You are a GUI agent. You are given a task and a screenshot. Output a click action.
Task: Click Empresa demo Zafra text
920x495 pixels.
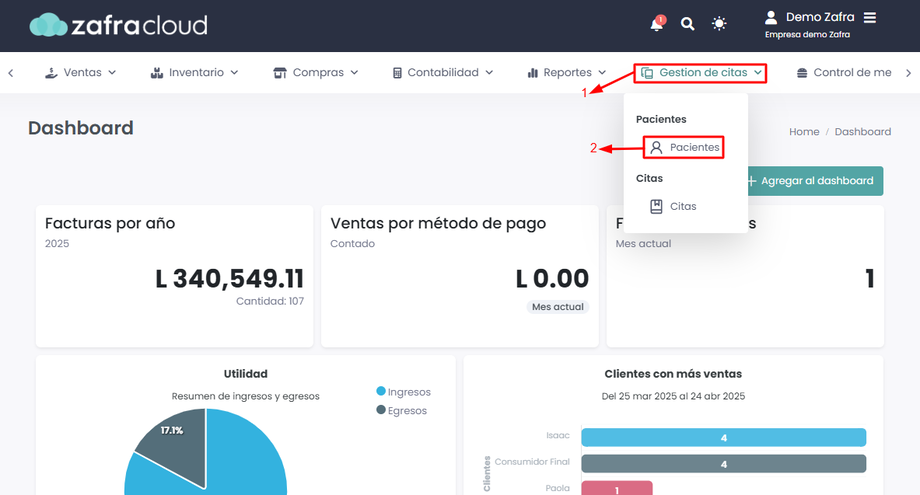tap(807, 35)
